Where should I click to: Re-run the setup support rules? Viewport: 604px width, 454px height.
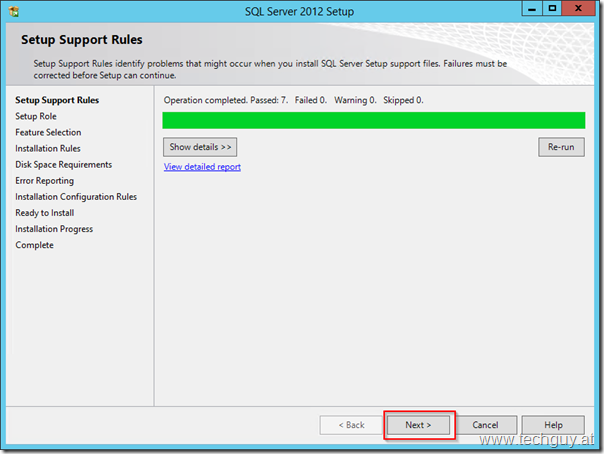(561, 147)
